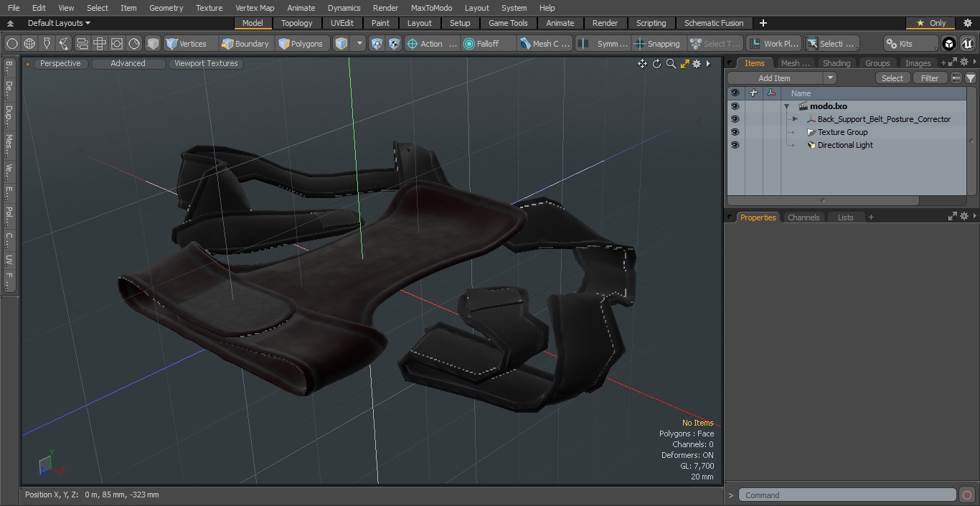The width and height of the screenshot is (980, 506).
Task: Select Vertices selection mode
Action: 186,44
